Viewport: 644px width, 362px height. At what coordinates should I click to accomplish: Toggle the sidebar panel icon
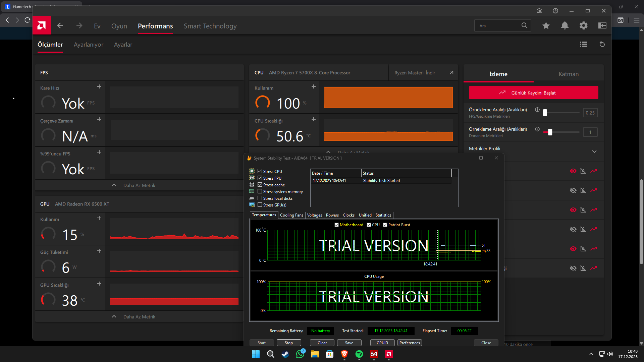[x=602, y=25]
